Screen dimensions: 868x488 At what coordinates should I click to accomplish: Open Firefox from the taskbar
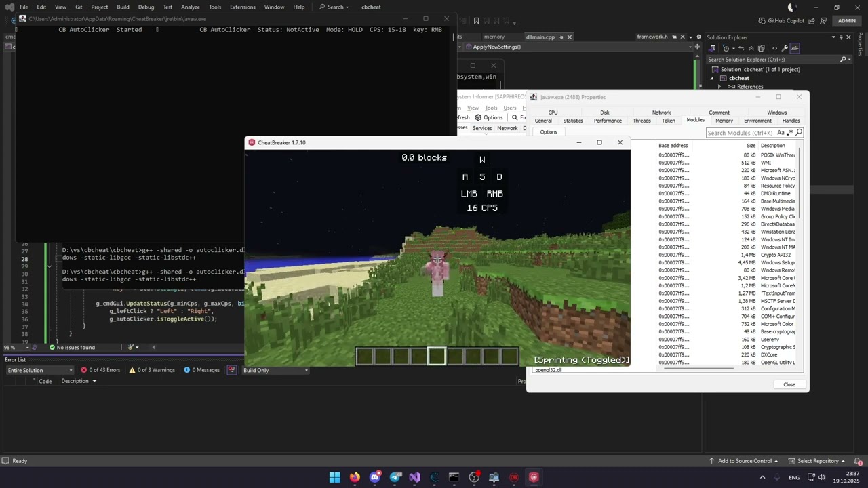point(355,477)
